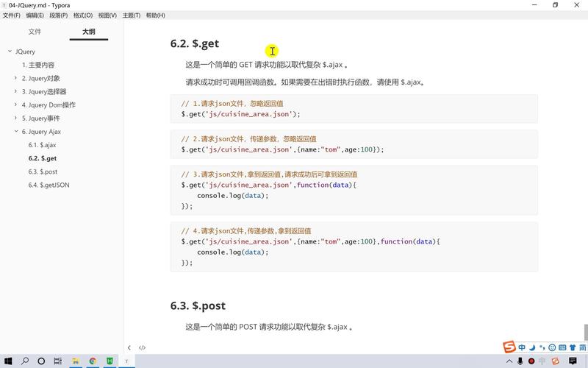Expand 3. Jquery选择器 outline chevron
Viewport: 588px width, 368px height.
pyautogui.click(x=15, y=91)
